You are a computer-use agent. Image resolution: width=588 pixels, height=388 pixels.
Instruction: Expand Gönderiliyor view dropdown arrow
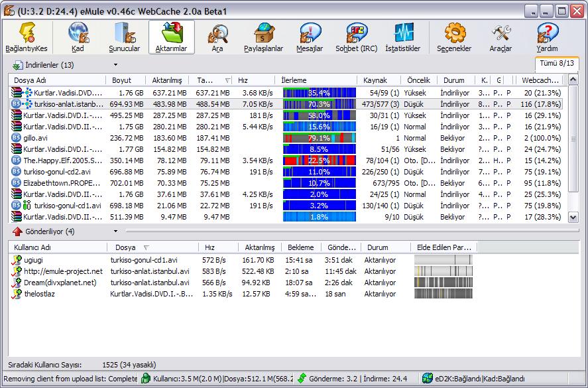[115, 231]
